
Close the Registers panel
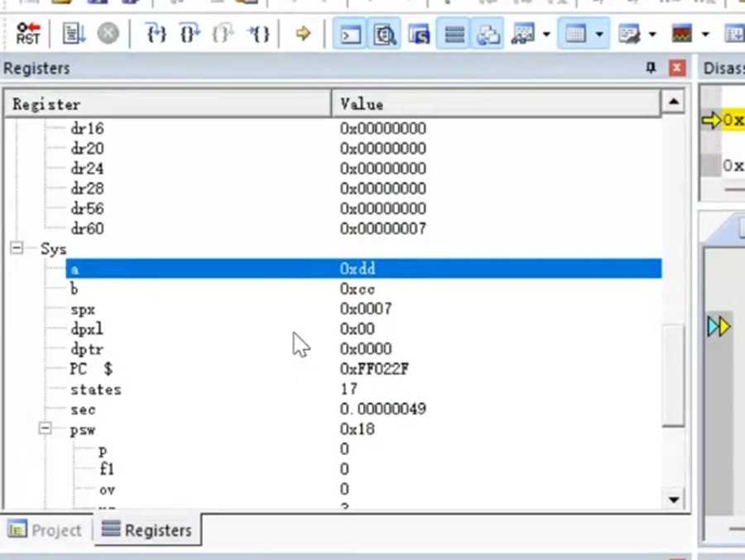point(677,68)
